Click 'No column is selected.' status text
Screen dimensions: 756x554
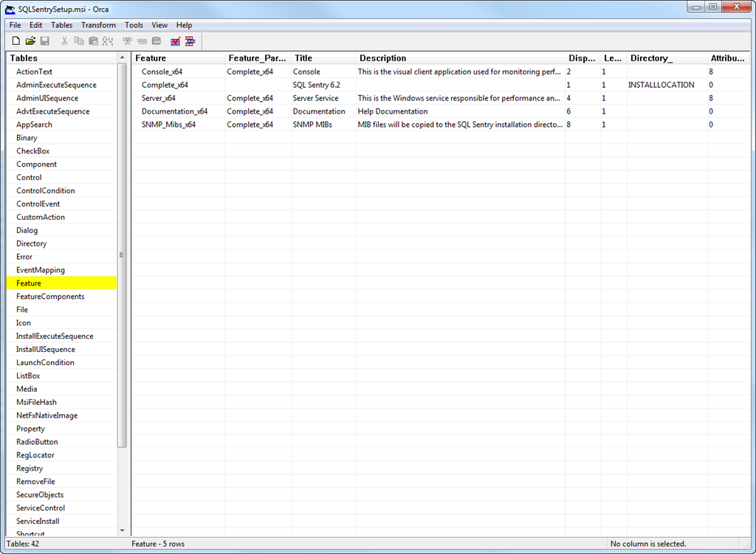pos(648,544)
